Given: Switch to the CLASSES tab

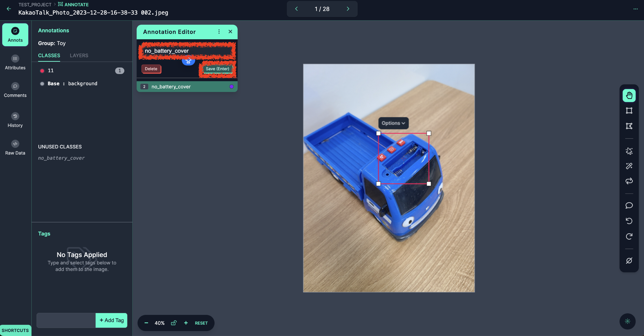Looking at the screenshot, I should [49, 55].
